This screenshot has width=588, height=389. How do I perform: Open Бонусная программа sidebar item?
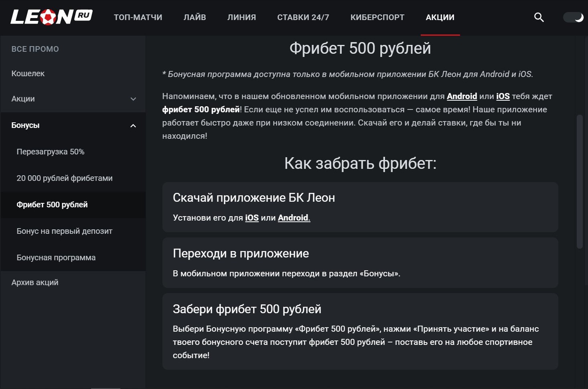click(56, 257)
